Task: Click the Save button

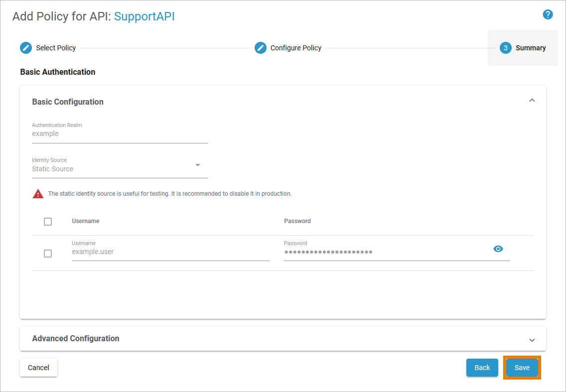Action: tap(522, 368)
